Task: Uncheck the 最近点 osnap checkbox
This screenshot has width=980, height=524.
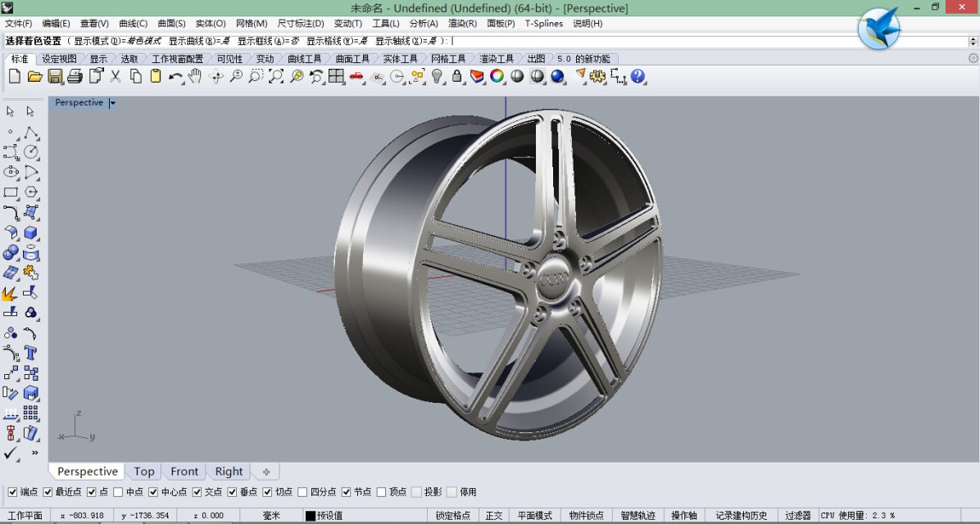Action: [48, 492]
